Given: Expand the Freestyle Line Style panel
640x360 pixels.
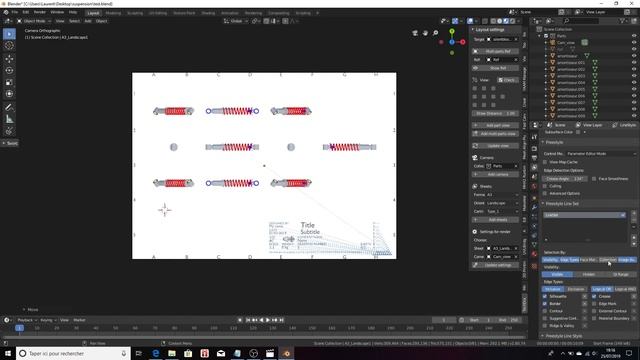Looking at the screenshot, I should click(563, 336).
